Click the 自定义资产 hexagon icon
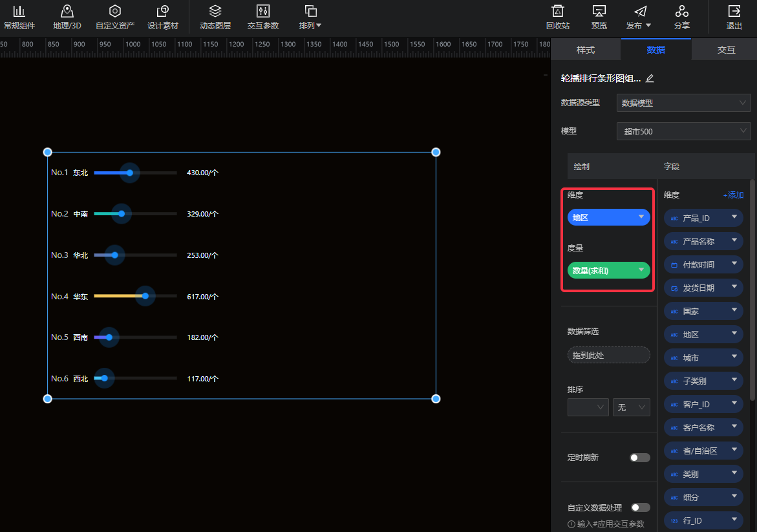The image size is (757, 532). 115,12
